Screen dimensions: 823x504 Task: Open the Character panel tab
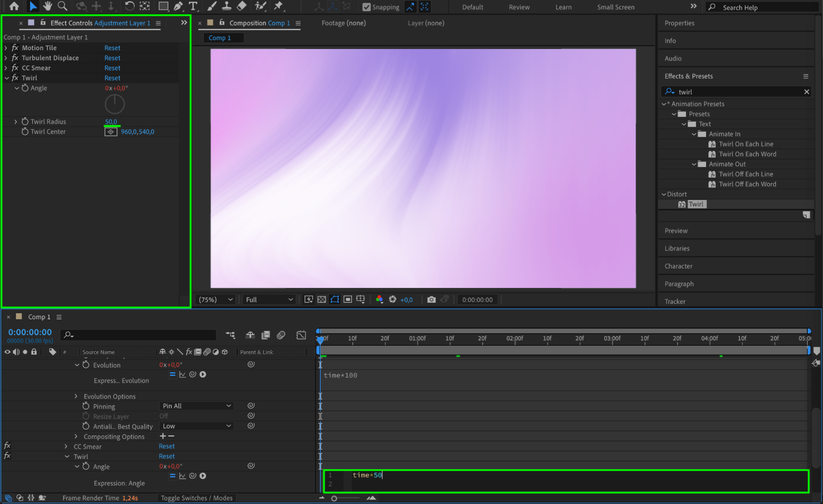click(x=678, y=266)
